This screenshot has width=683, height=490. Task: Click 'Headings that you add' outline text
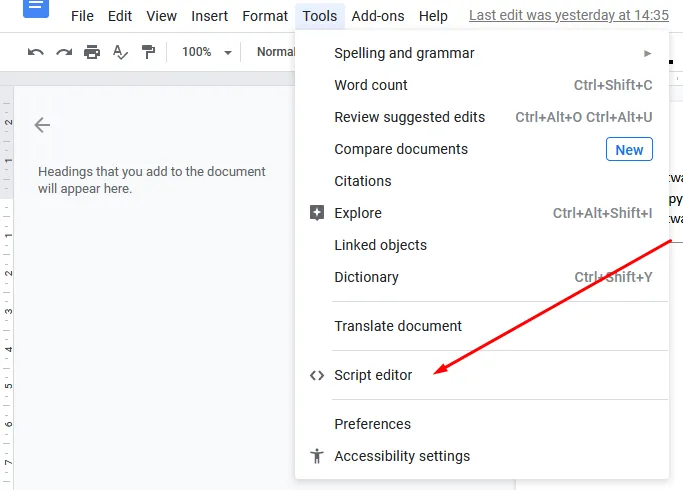[x=152, y=180]
